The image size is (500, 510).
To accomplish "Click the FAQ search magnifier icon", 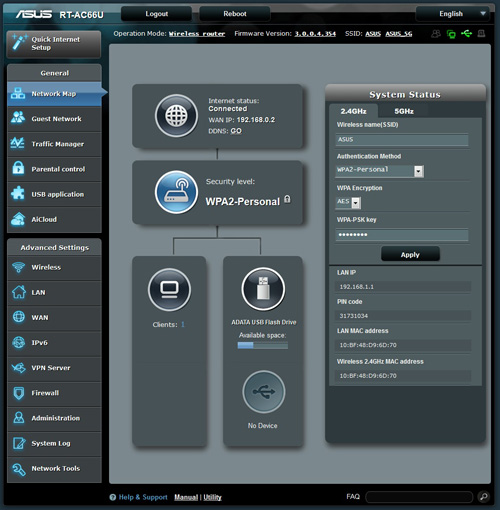I will tap(484, 497).
